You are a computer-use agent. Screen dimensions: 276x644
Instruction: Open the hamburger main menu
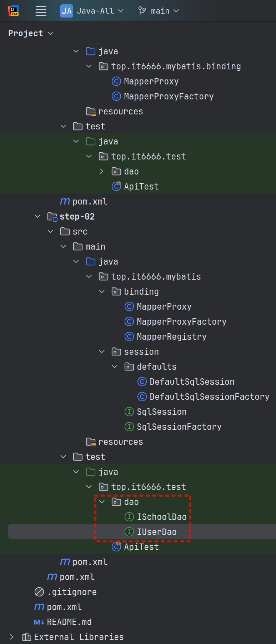tap(41, 11)
